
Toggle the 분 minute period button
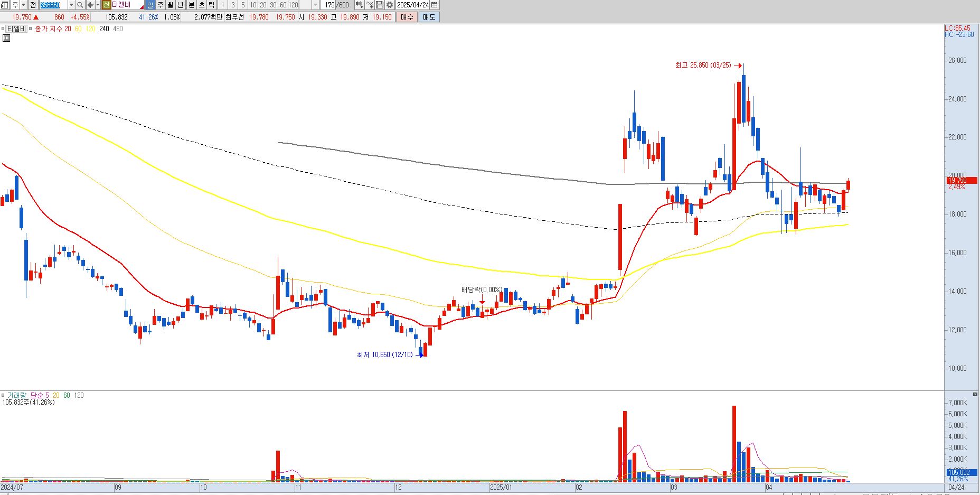click(x=192, y=5)
